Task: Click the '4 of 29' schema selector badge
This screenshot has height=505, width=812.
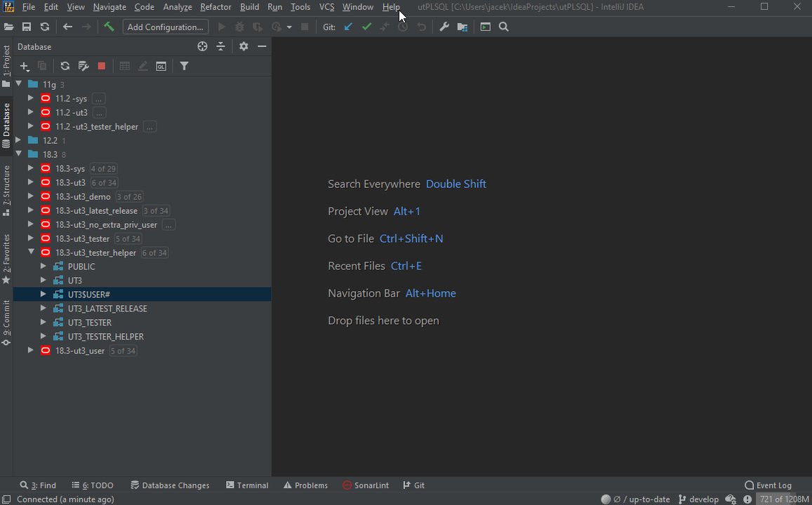Action: 103,168
